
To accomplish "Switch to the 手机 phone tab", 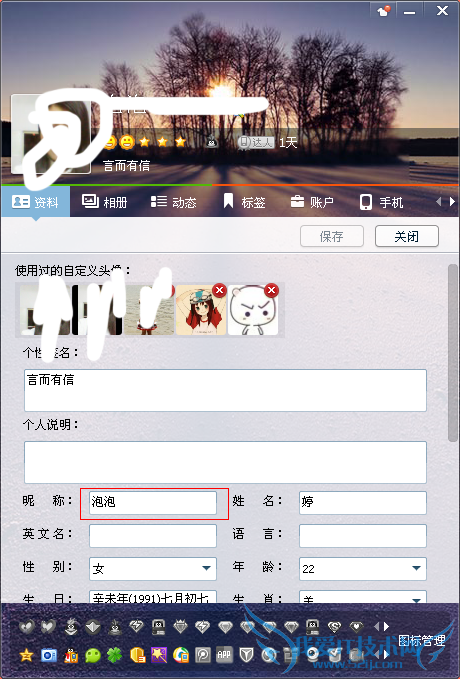I will [x=382, y=202].
